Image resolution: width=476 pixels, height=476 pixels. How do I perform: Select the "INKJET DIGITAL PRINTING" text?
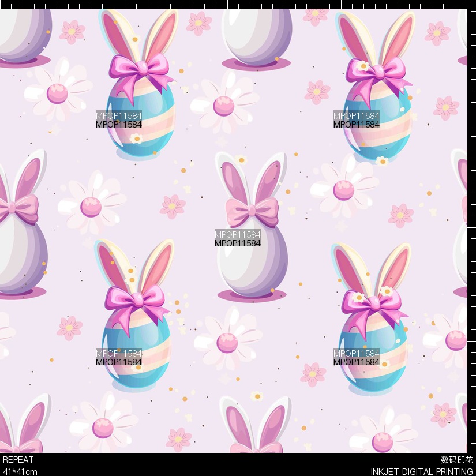coord(422,472)
